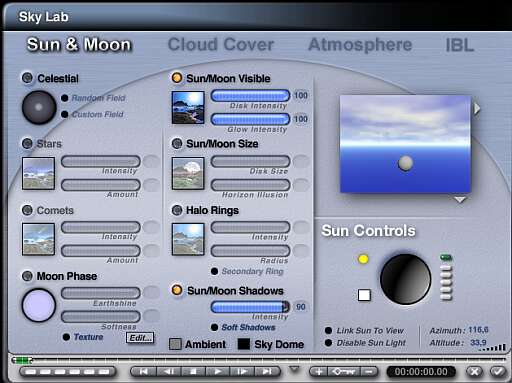Screen dimensions: 512x383
Task: Play the animation preview
Action: coord(218,371)
